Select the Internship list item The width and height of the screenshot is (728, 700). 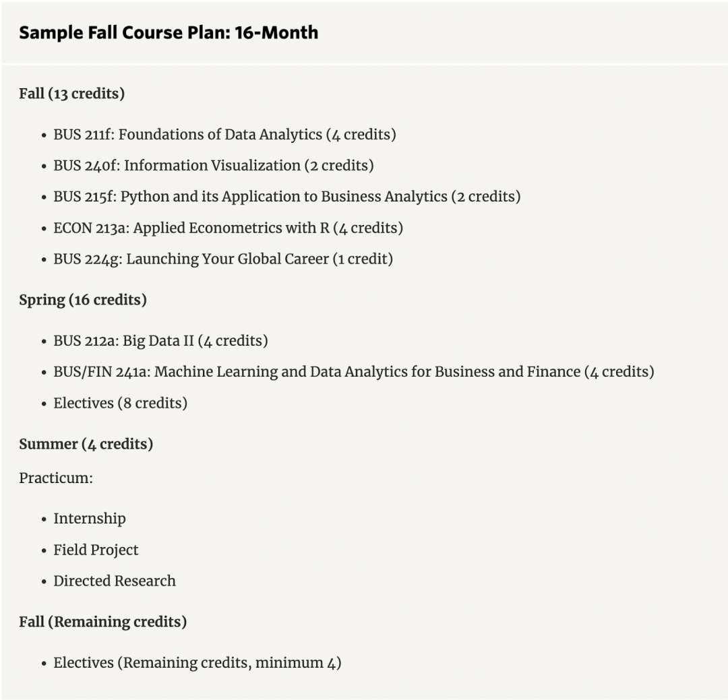pyautogui.click(x=90, y=519)
